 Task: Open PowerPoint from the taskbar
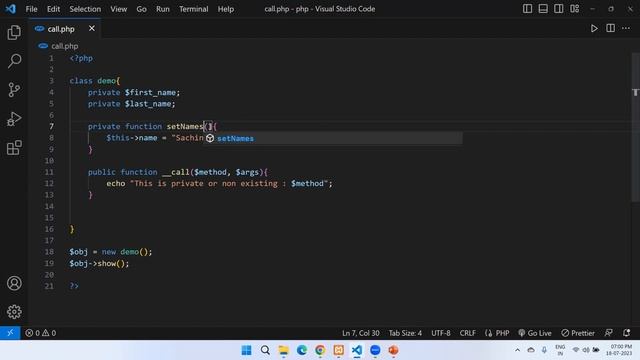pos(393,350)
